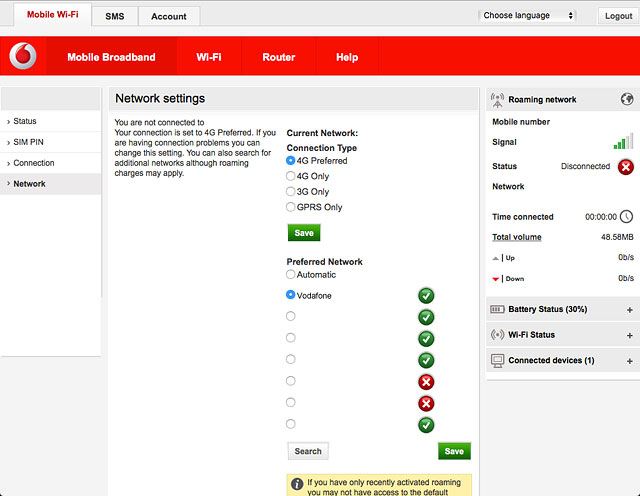Image resolution: width=640 pixels, height=496 pixels.
Task: Click the green check icon in Vodafone row
Action: point(426,296)
